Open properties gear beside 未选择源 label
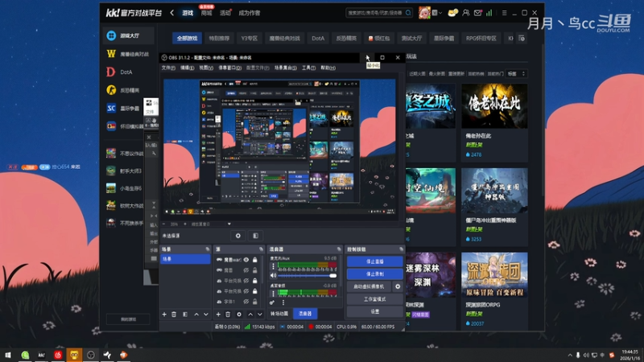 coord(238,236)
